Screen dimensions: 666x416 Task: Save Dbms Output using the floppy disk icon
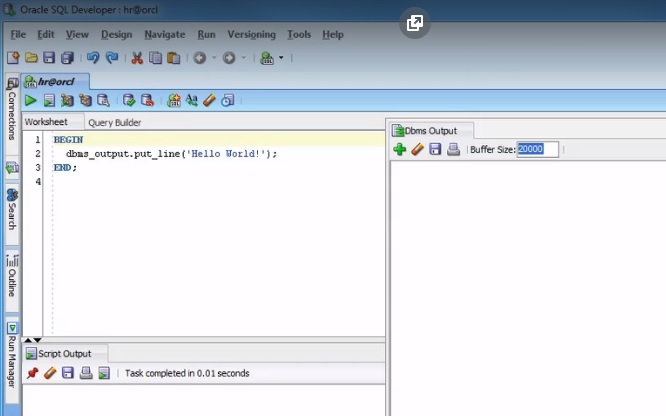(435, 150)
